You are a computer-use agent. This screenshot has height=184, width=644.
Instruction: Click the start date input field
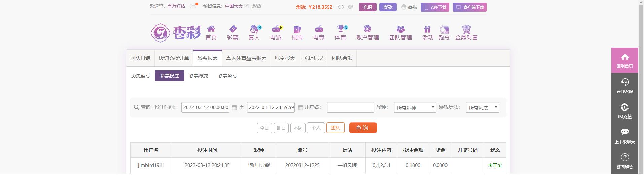[205, 107]
